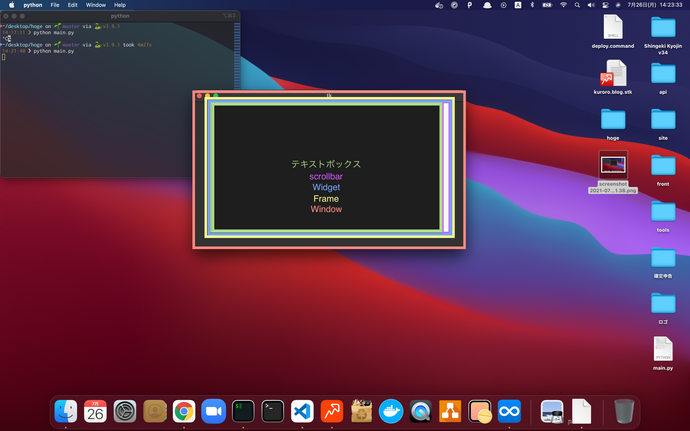Open Spotlight search in the menu bar
Image resolution: width=690 pixels, height=431 pixels.
tap(577, 5)
